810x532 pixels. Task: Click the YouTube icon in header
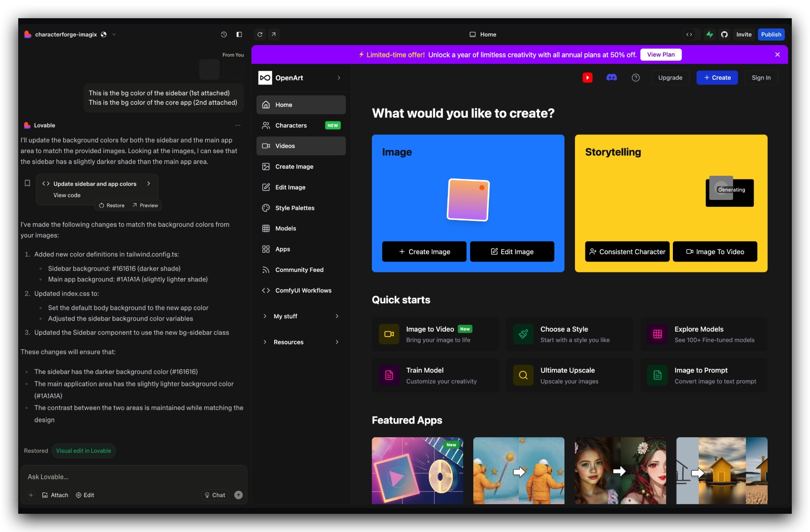[x=587, y=78]
